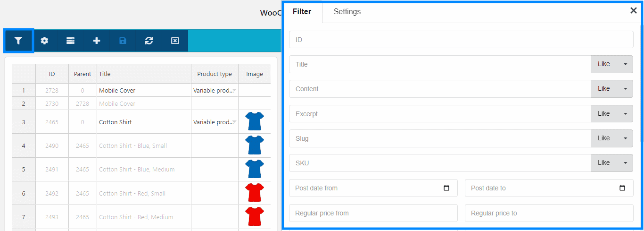Viewport: 644px width, 231px height.
Task: Click the ID cell 2730
Action: click(x=52, y=103)
